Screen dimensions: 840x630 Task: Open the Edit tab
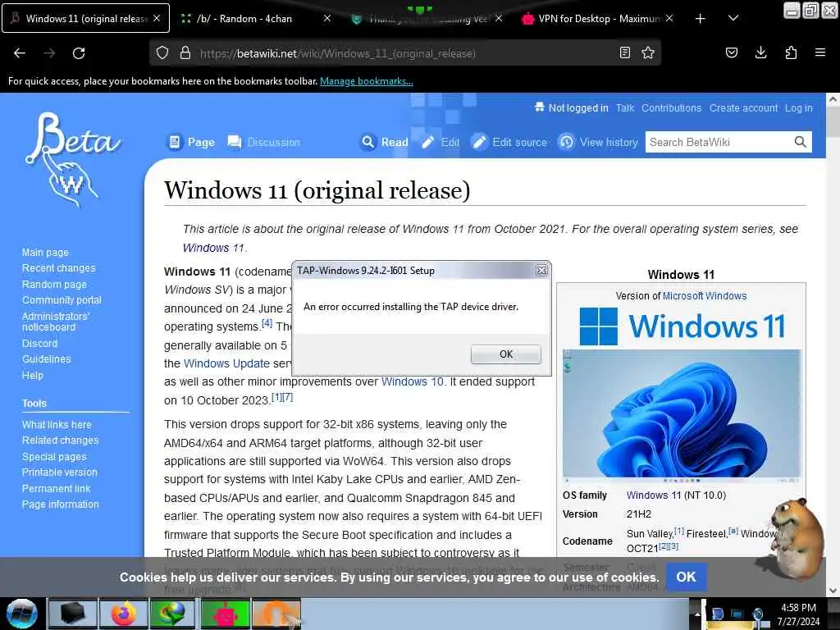point(441,142)
